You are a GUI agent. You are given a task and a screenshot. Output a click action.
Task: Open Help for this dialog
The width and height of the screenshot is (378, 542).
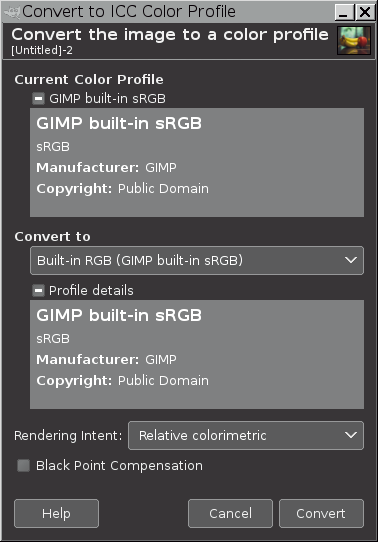(x=56, y=513)
